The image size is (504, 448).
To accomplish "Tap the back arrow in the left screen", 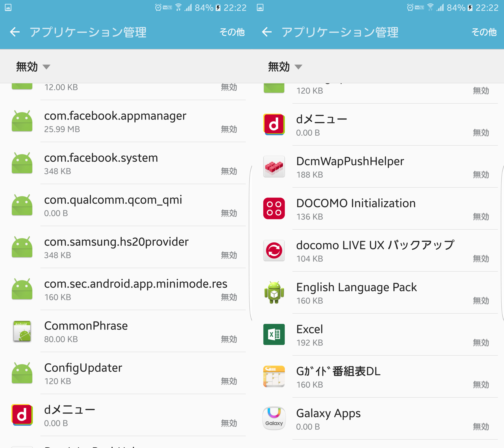I will click(x=15, y=32).
